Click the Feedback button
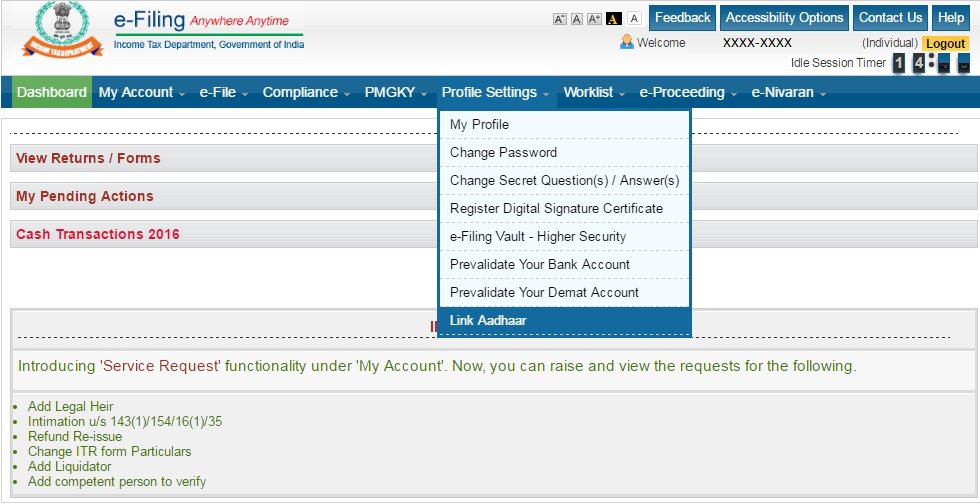980x504 pixels. pos(682,18)
